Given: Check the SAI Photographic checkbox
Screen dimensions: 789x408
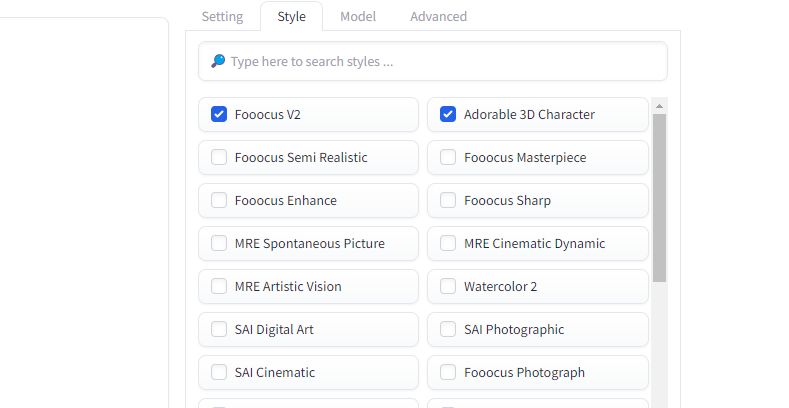Looking at the screenshot, I should [x=448, y=330].
